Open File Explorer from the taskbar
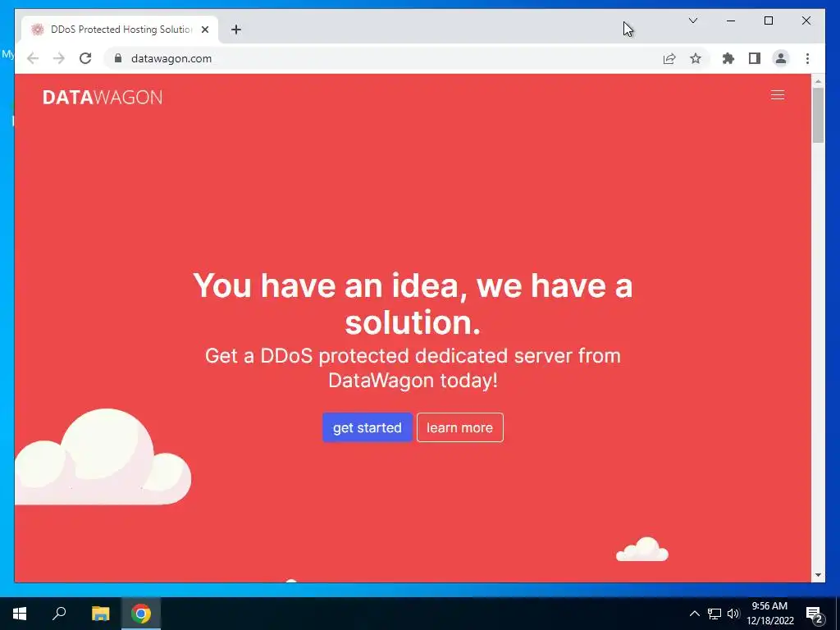 [x=100, y=614]
